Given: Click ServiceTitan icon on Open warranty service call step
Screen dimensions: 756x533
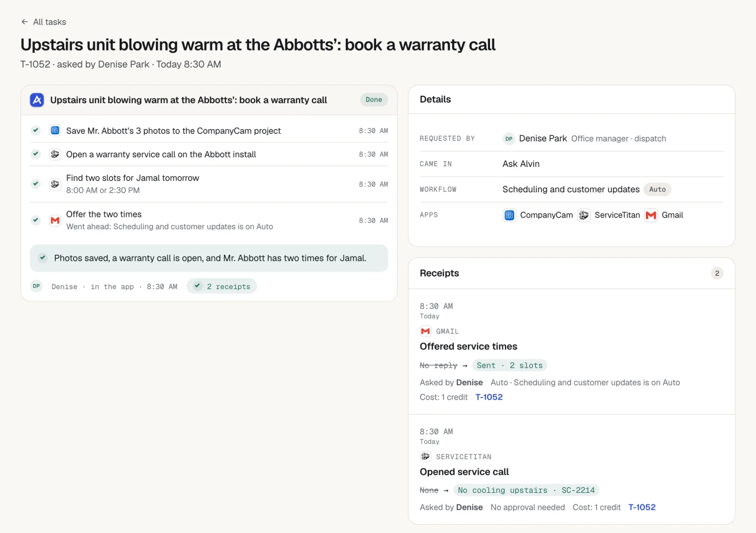Looking at the screenshot, I should pos(55,154).
